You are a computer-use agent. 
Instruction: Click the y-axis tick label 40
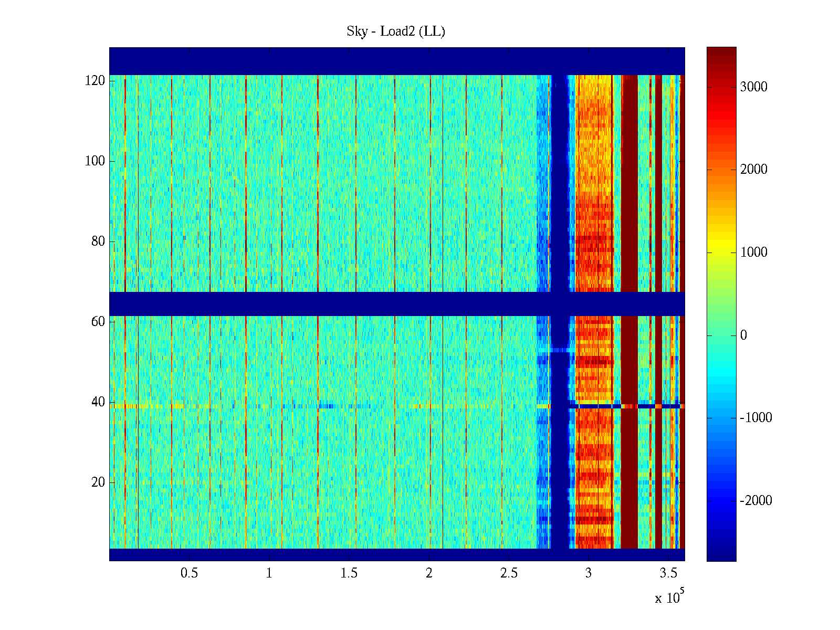tap(98, 402)
